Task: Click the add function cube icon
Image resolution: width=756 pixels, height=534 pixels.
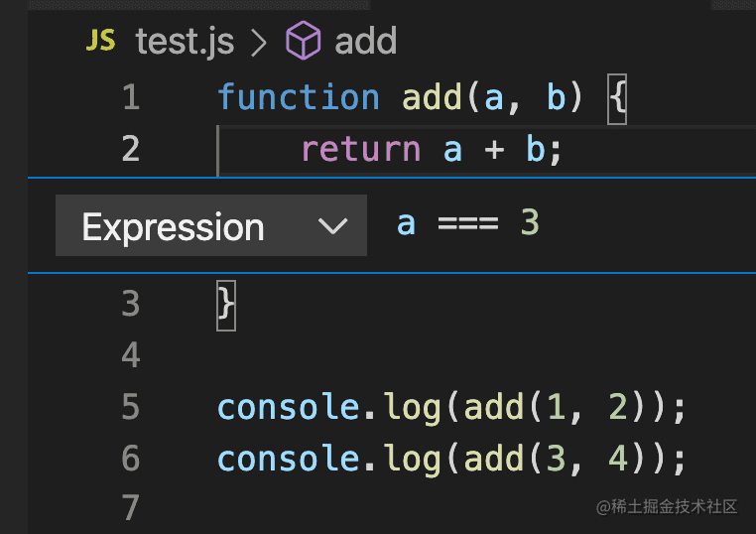Action: click(304, 41)
